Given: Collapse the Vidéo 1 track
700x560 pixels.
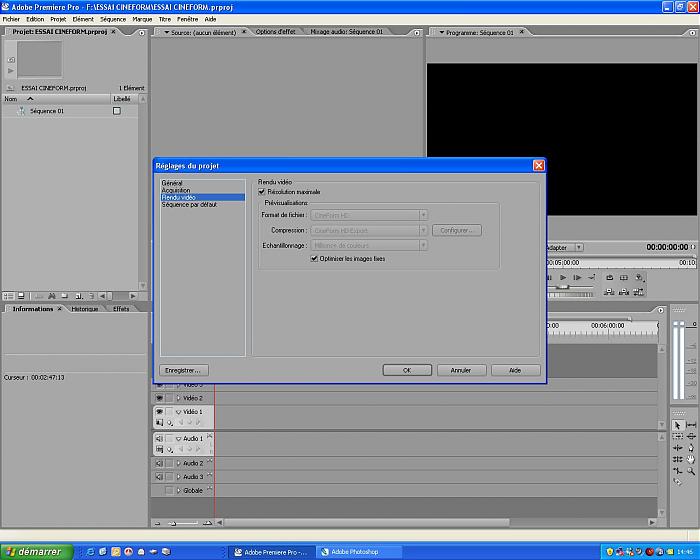Looking at the screenshot, I should (x=179, y=412).
